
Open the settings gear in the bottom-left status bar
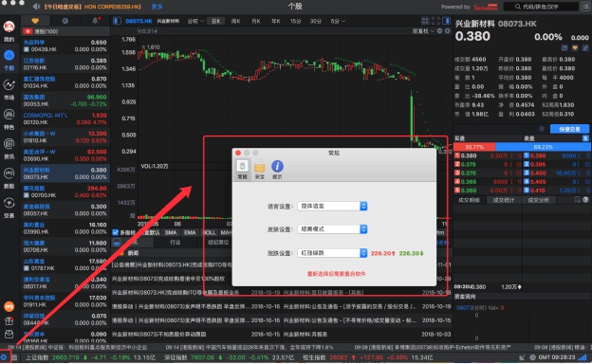pyautogui.click(x=4, y=357)
